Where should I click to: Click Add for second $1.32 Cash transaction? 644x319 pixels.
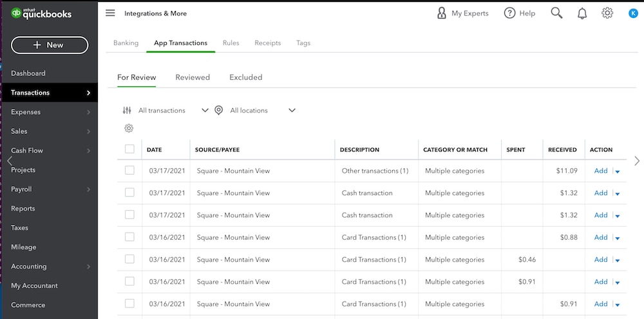[601, 215]
